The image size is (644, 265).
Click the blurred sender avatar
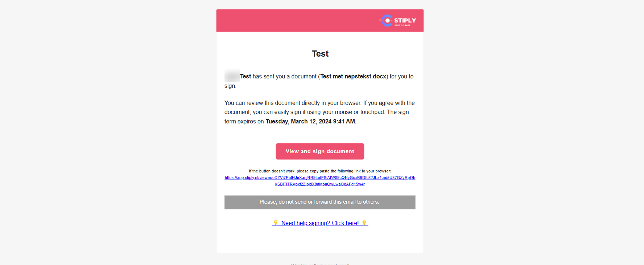pos(232,76)
